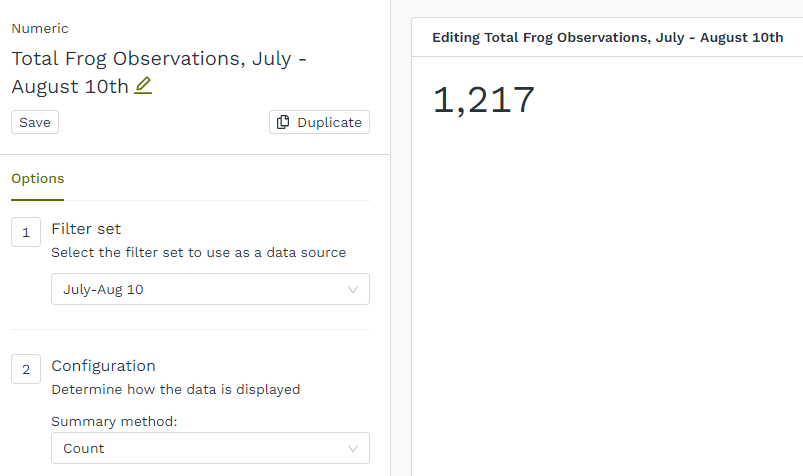This screenshot has height=476, width=803.
Task: Duplicate this numeric widget
Action: [319, 122]
